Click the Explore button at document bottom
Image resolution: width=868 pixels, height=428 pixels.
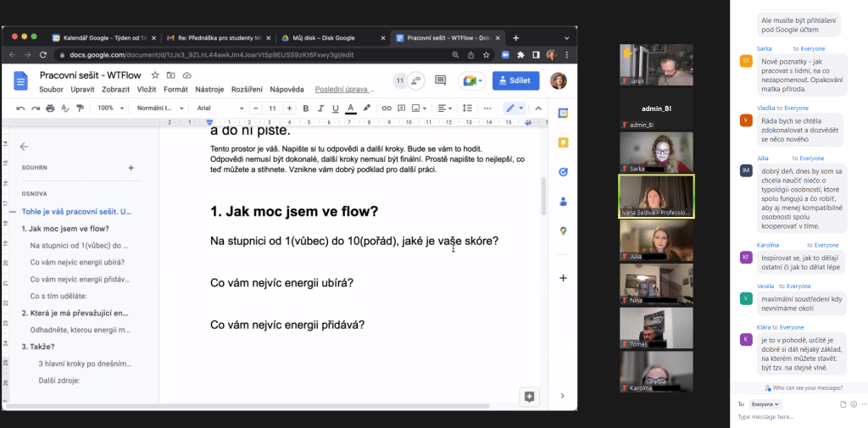(529, 396)
